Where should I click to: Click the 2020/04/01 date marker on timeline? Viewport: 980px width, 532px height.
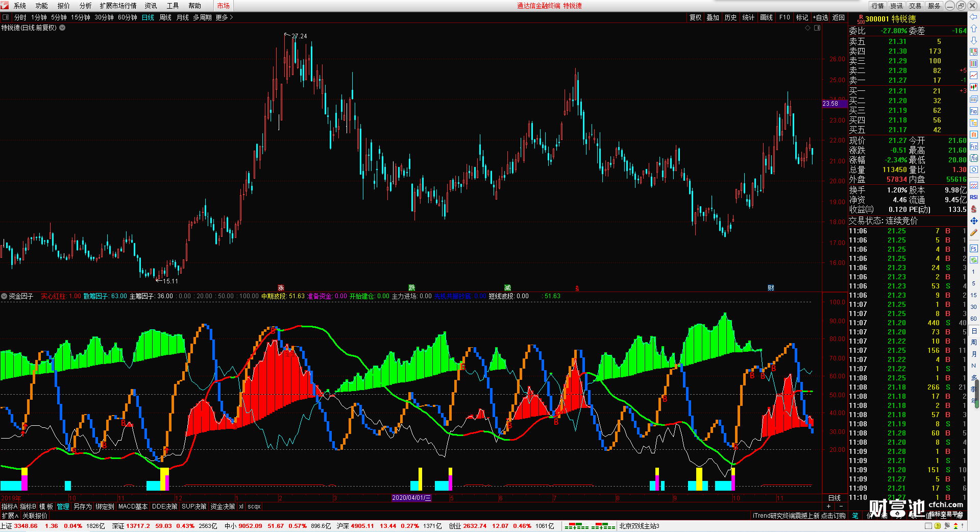coord(411,498)
